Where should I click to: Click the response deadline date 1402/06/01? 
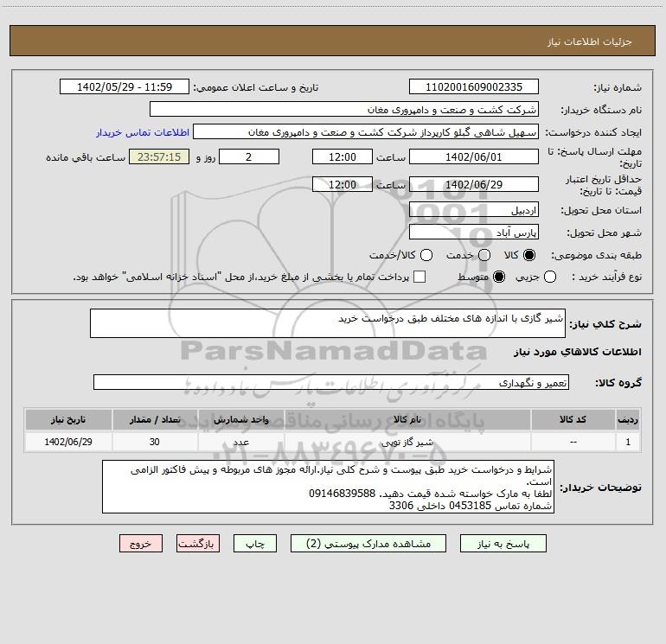tap(474, 156)
